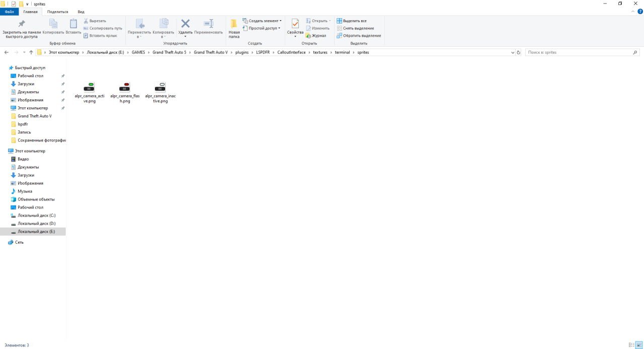Screen dimensions: 644x349
Task: Click Выделить все (select all)
Action: coord(351,21)
